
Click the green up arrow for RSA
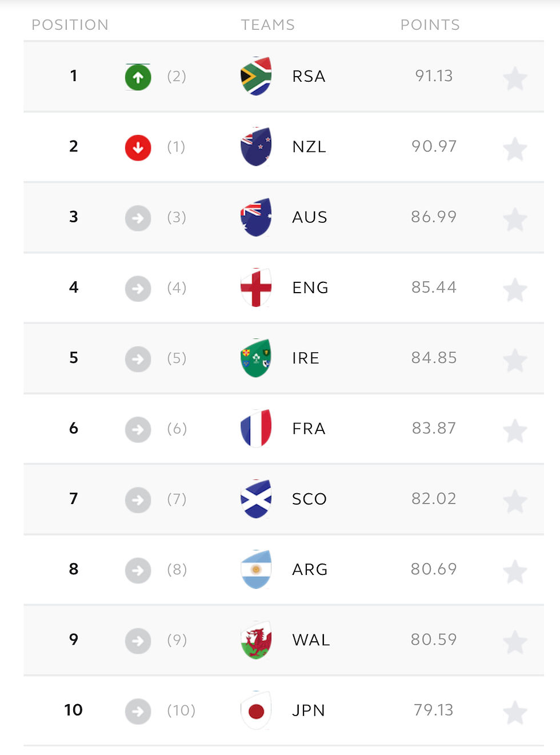(x=138, y=77)
